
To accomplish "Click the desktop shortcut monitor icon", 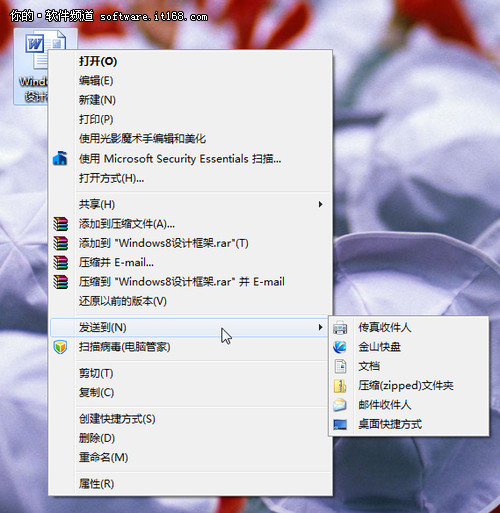I will [x=340, y=424].
